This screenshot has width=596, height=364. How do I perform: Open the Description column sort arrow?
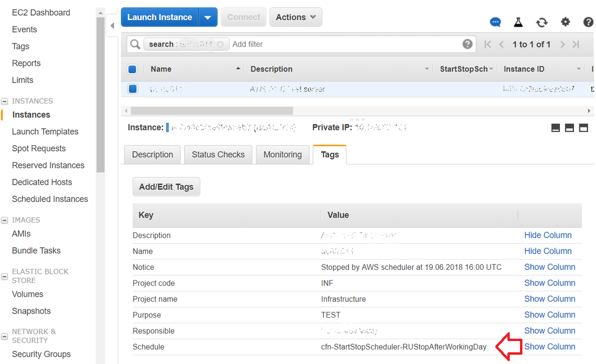427,69
